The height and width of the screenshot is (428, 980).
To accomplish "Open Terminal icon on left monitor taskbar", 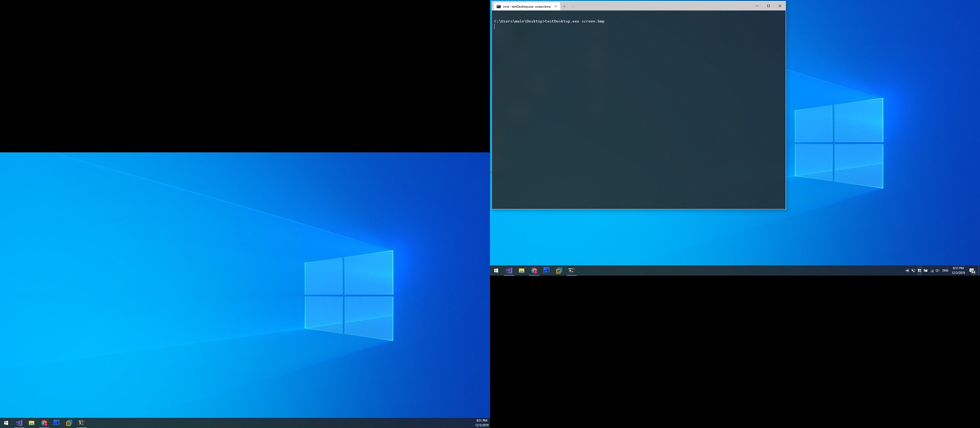I will pos(82,423).
